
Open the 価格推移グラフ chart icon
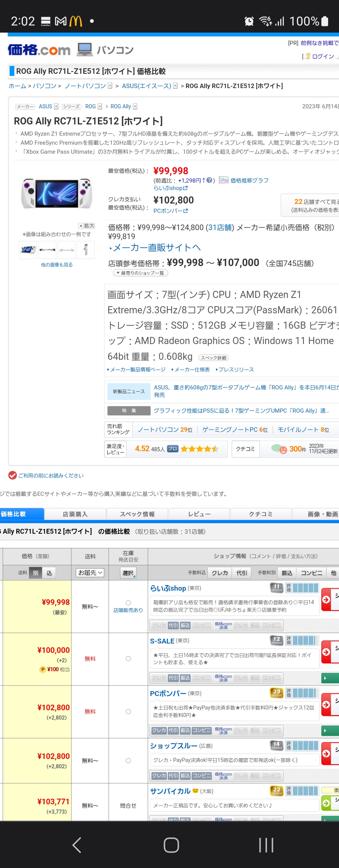point(223,180)
